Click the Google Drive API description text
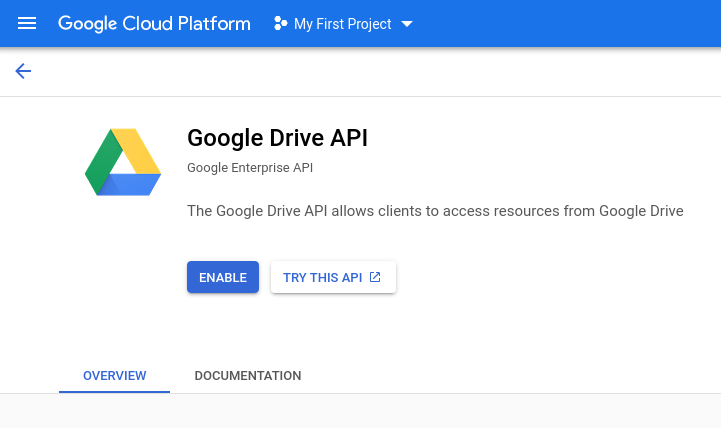This screenshot has width=721, height=428. coord(434,211)
